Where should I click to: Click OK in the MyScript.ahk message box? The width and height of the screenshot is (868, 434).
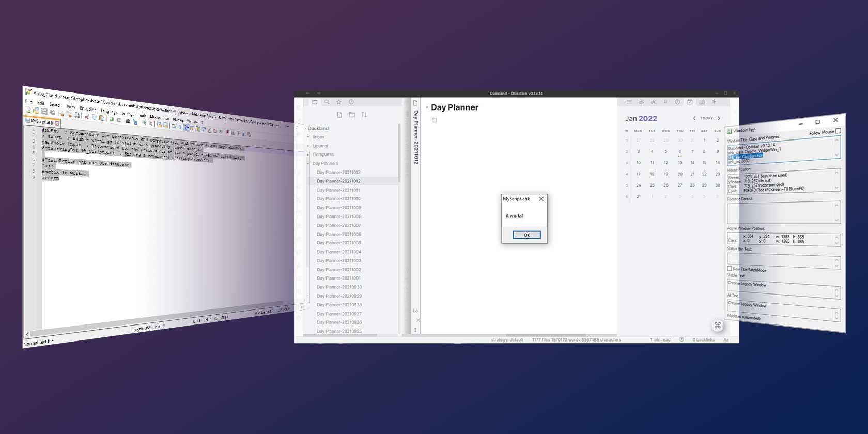pos(526,235)
